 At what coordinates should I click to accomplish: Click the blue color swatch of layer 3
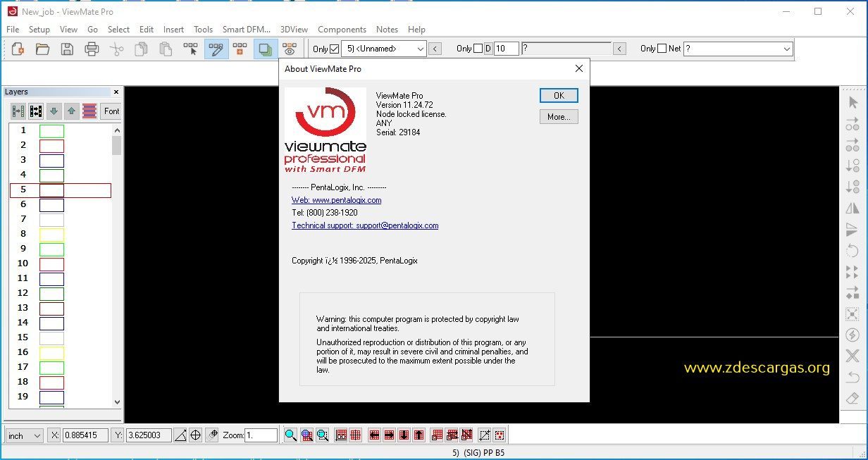click(x=51, y=161)
